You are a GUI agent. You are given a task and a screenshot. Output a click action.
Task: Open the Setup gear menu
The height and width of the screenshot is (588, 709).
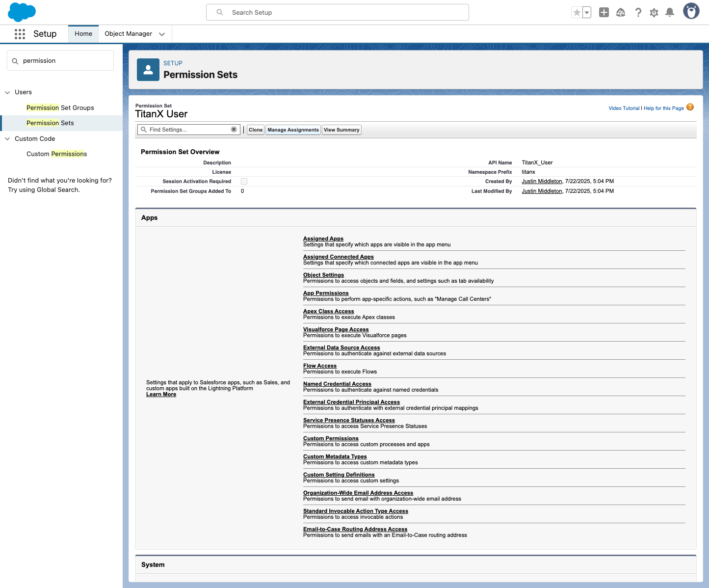pyautogui.click(x=654, y=13)
